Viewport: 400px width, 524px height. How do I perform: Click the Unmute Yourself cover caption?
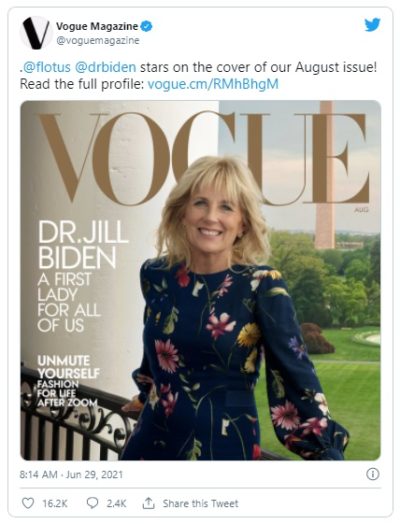69,367
